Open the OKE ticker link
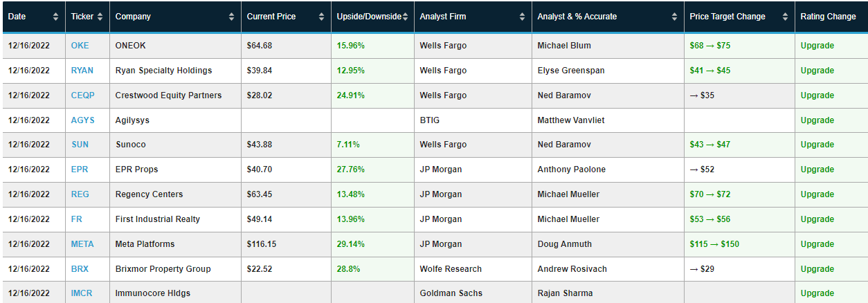This screenshot has height=303, width=868. [x=80, y=46]
